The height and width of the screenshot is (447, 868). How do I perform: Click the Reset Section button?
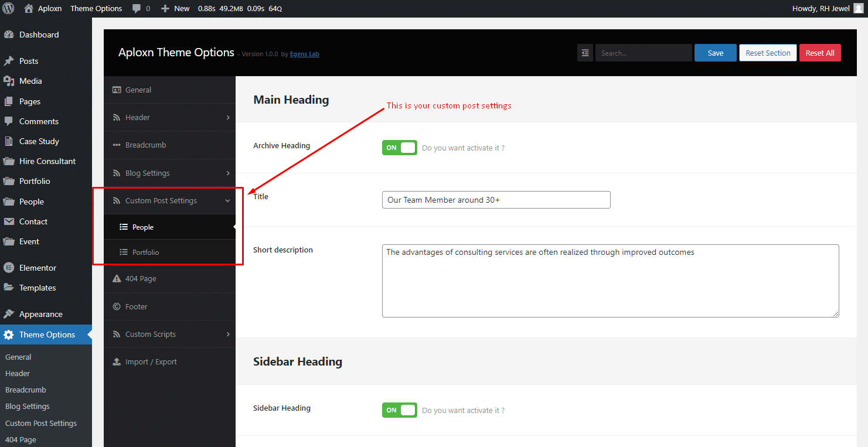[x=768, y=53]
